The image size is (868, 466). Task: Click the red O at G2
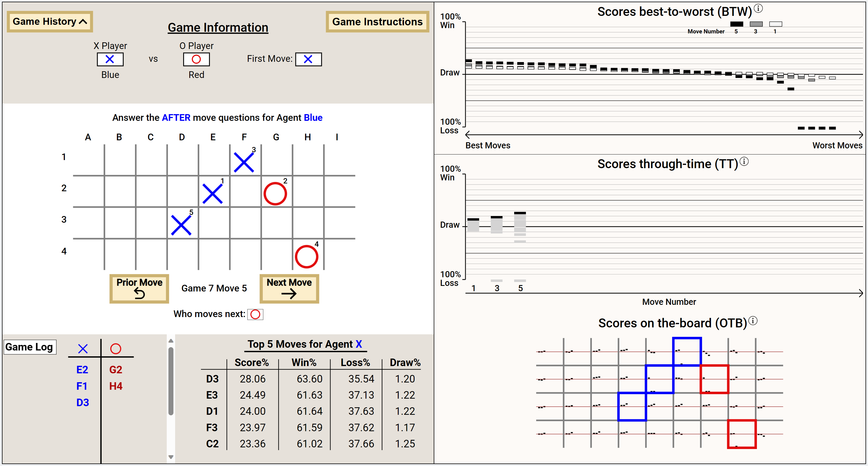click(275, 194)
